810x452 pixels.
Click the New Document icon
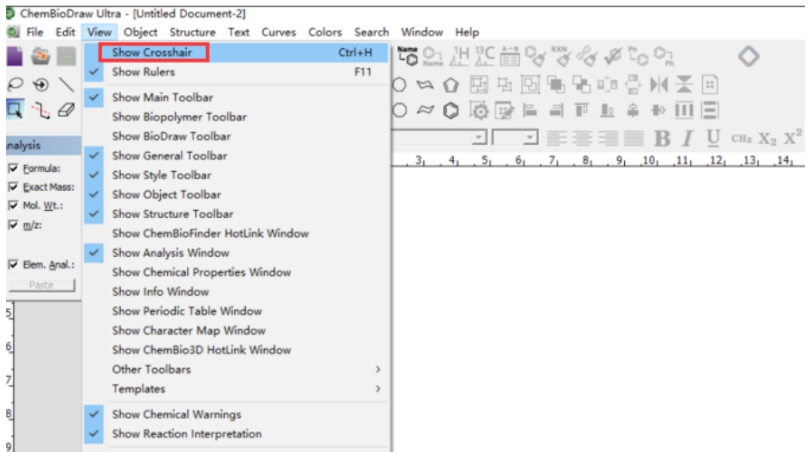[x=14, y=56]
